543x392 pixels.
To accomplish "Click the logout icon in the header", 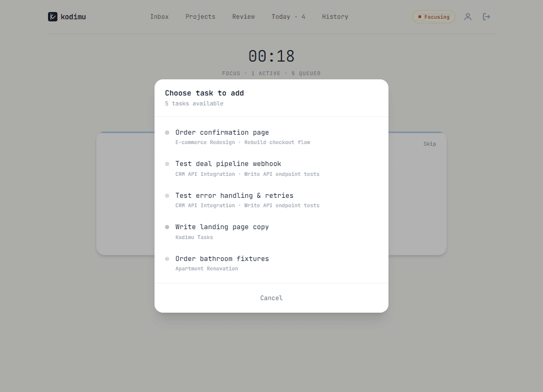I will pyautogui.click(x=486, y=17).
